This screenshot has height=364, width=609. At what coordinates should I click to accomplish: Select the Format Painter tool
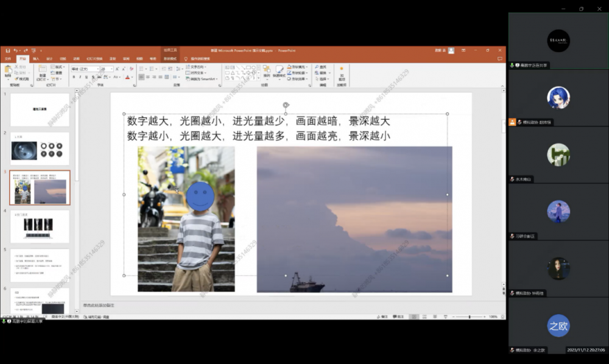pos(23,79)
